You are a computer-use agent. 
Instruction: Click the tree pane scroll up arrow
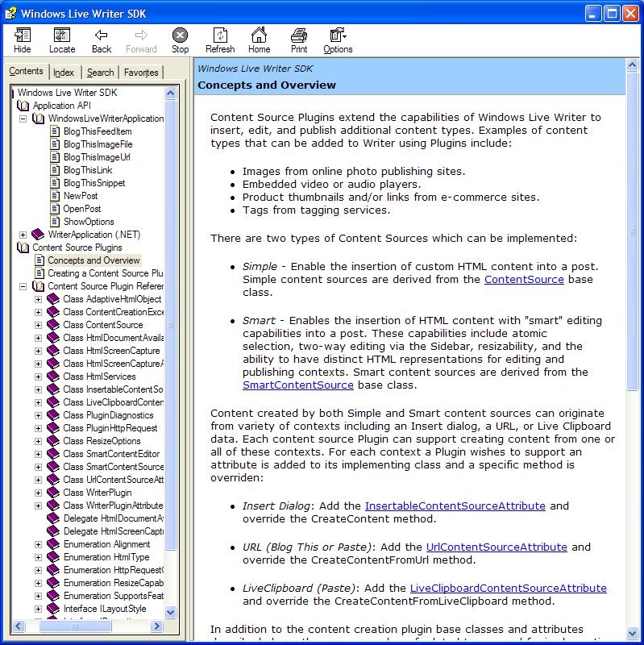click(x=170, y=93)
